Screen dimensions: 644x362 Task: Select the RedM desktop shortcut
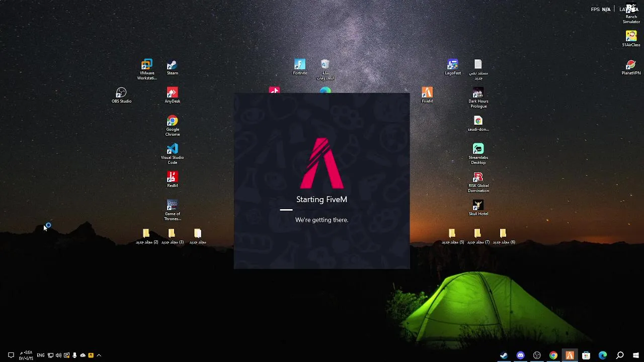[x=172, y=180]
